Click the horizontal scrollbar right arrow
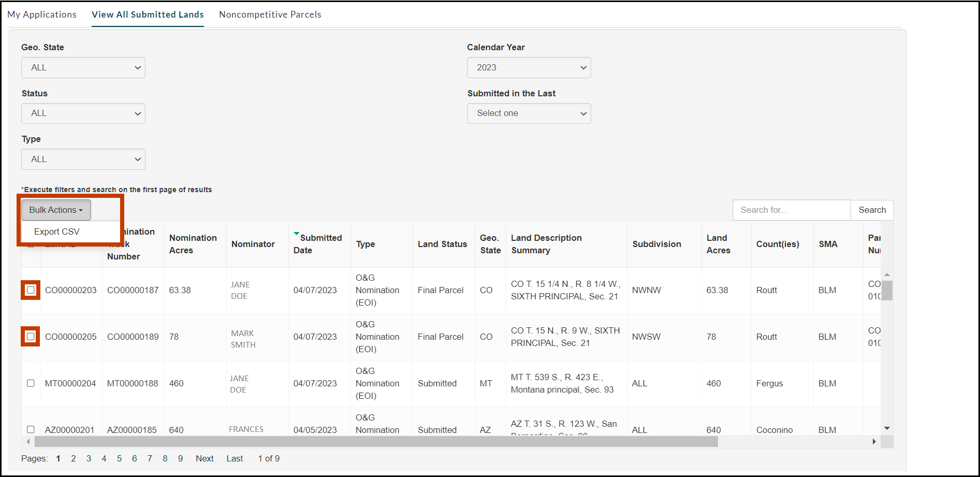 pyautogui.click(x=874, y=442)
